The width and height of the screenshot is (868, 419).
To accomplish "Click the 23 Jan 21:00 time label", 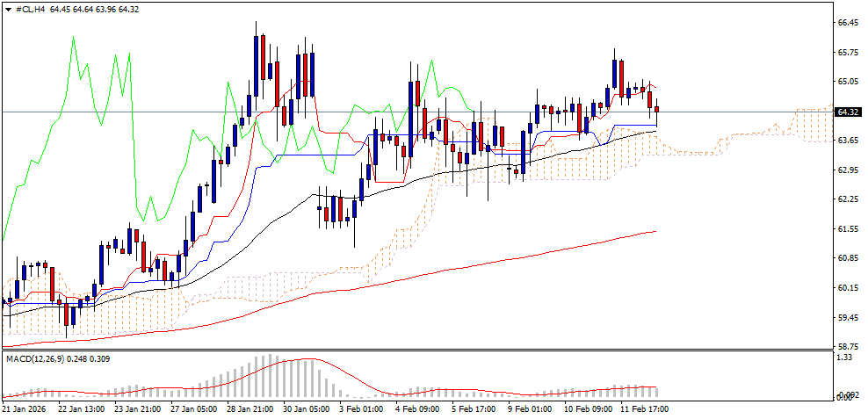I will pos(137,409).
